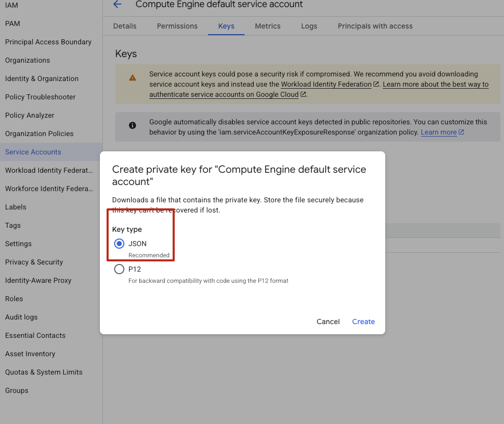Open Identity-Aware Proxy
Image resolution: width=504 pixels, height=424 pixels.
click(38, 280)
